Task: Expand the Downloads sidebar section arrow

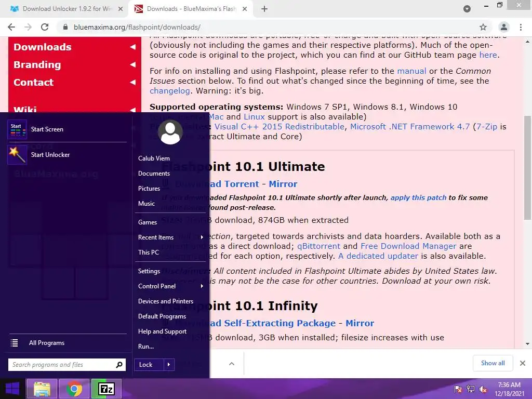Action: (132, 47)
